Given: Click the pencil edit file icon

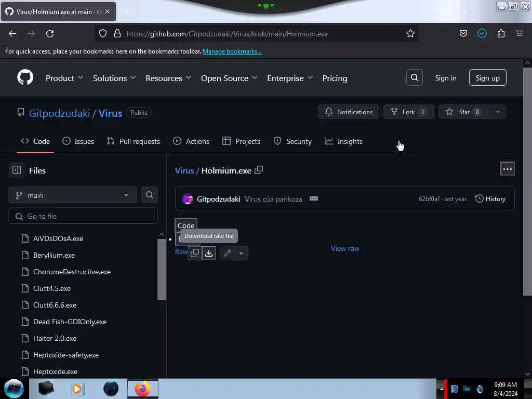Looking at the screenshot, I should (x=228, y=253).
